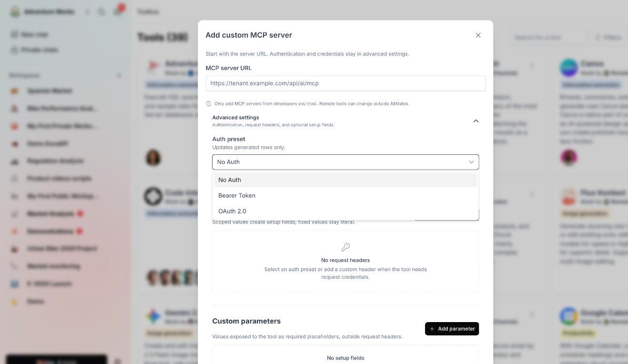Viewport: 628px width, 364px height.
Task: Close the Add custom MCP server dialog
Action: click(478, 35)
